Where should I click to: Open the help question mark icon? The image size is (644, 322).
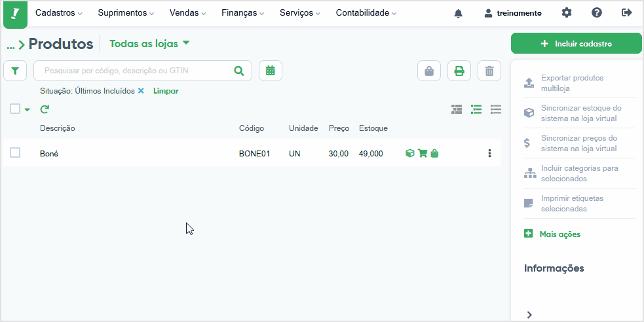tap(597, 12)
